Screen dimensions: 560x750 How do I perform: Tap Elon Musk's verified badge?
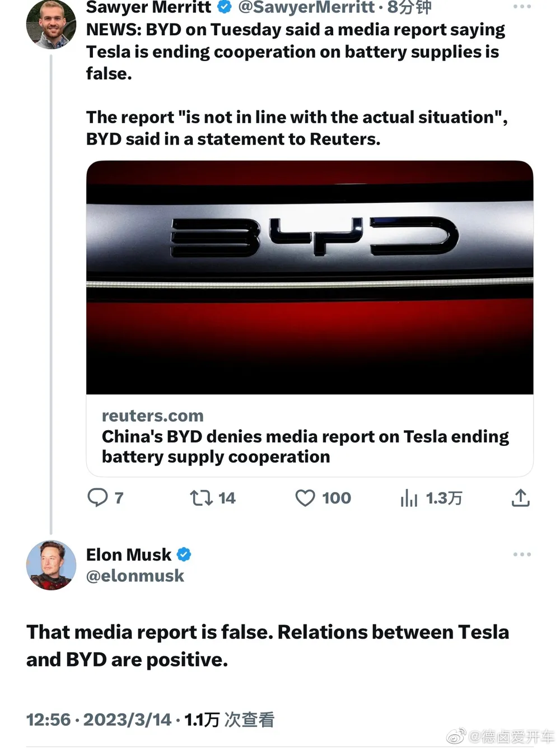coord(184,555)
